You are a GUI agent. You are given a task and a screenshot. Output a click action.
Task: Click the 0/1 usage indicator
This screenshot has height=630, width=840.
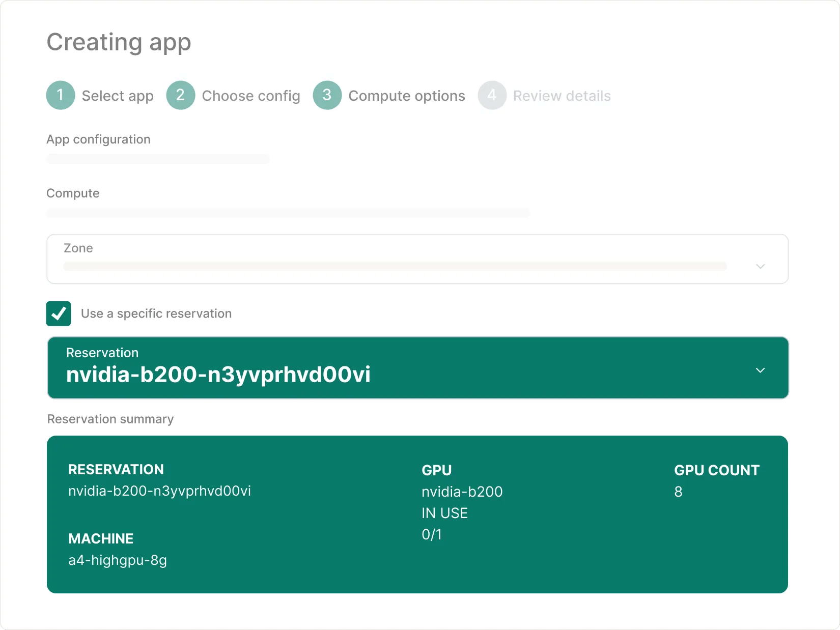pos(432,534)
